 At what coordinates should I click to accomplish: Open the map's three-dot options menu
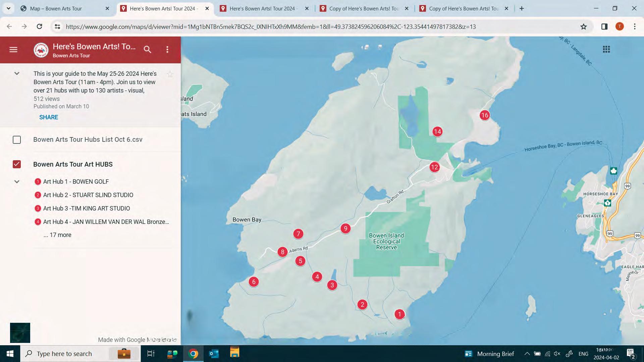(x=167, y=50)
